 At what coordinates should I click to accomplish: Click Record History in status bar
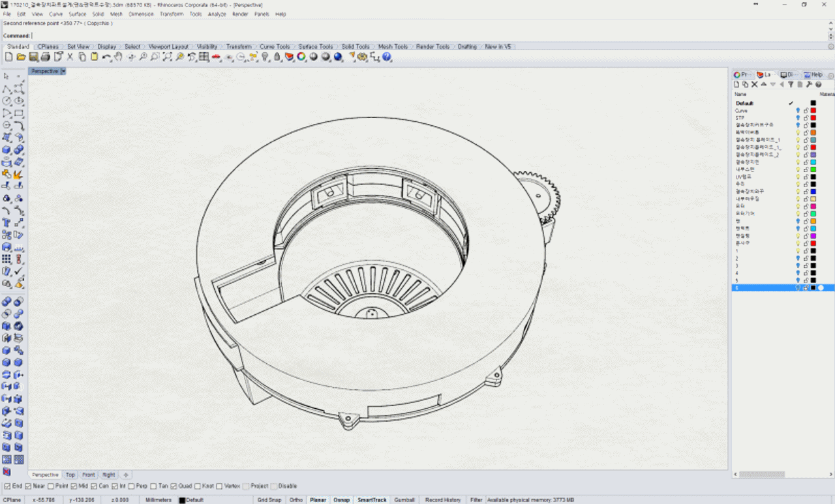[443, 500]
